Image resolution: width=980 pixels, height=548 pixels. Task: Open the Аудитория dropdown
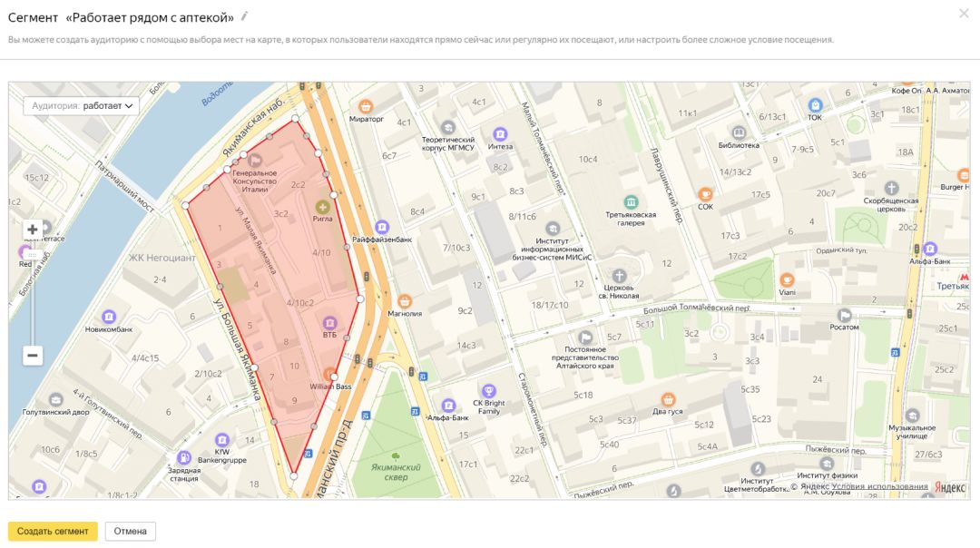click(x=82, y=106)
